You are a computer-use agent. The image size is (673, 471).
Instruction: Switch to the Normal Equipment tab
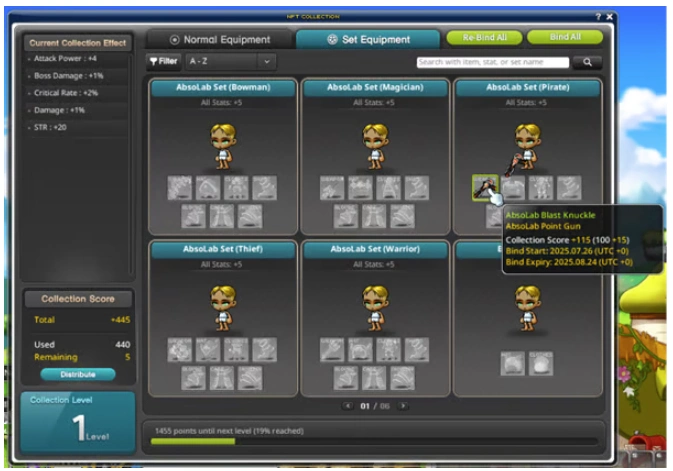pos(220,40)
